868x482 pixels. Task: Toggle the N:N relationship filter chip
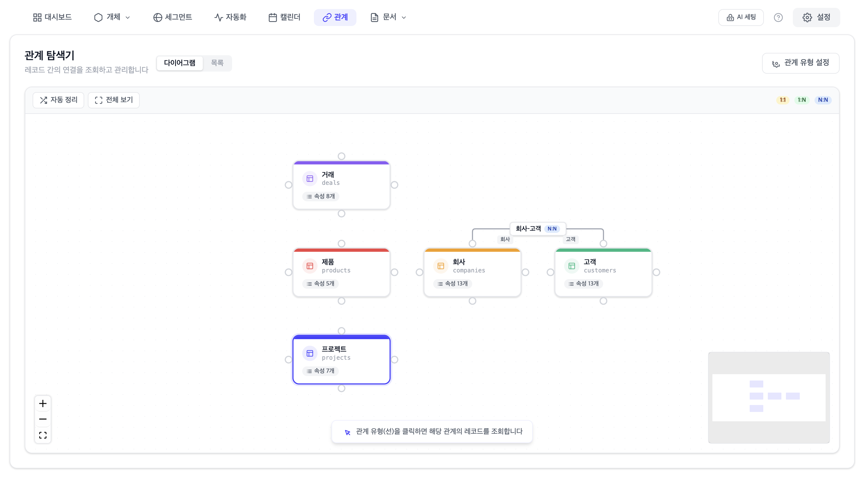[823, 100]
